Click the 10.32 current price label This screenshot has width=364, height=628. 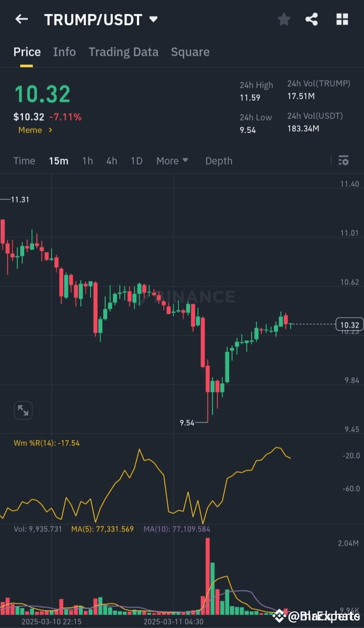(350, 324)
